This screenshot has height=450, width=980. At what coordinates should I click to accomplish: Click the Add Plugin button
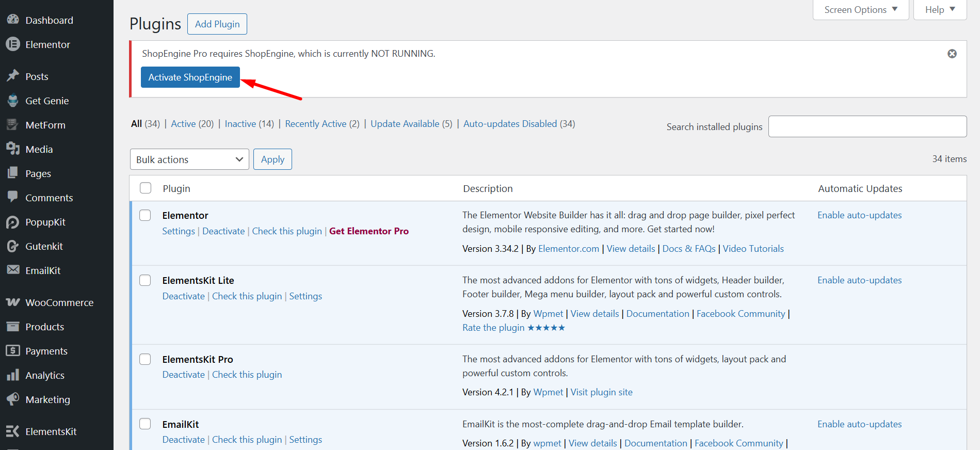(x=217, y=24)
